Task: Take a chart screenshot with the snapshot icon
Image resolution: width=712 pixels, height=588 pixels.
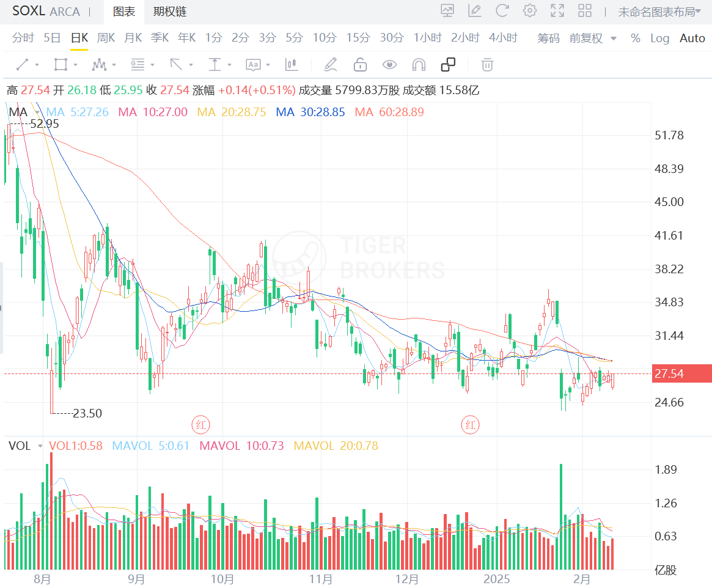Action: pos(447,10)
